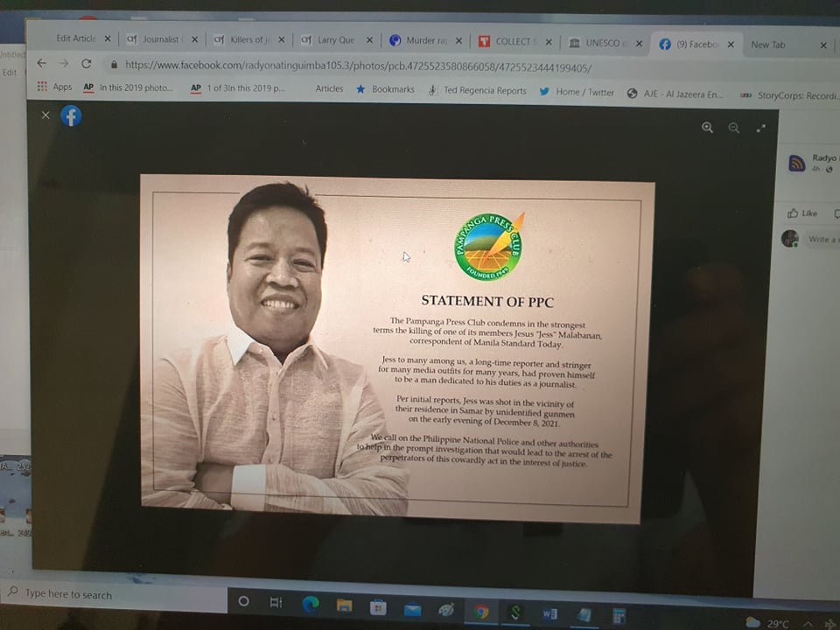Open Microsoft Edge from the taskbar
This screenshot has height=630, width=840.
click(310, 604)
